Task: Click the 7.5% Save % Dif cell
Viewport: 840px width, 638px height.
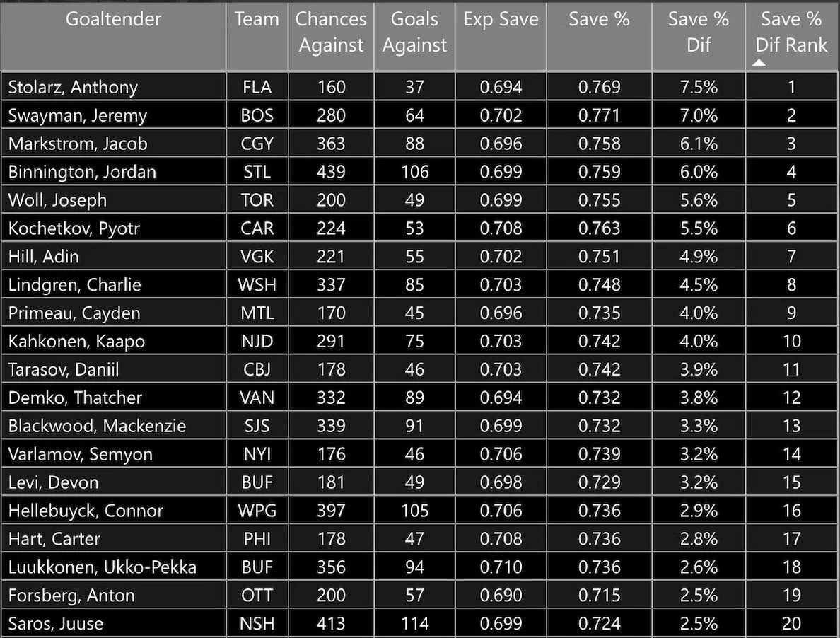Action: (698, 87)
